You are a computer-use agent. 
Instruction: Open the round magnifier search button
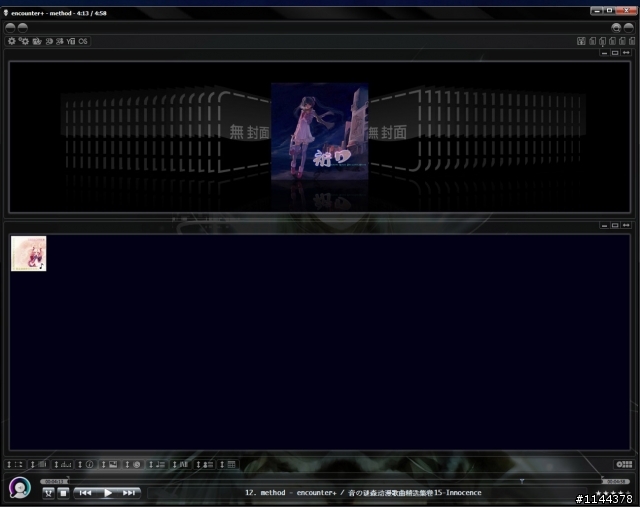pos(616,28)
